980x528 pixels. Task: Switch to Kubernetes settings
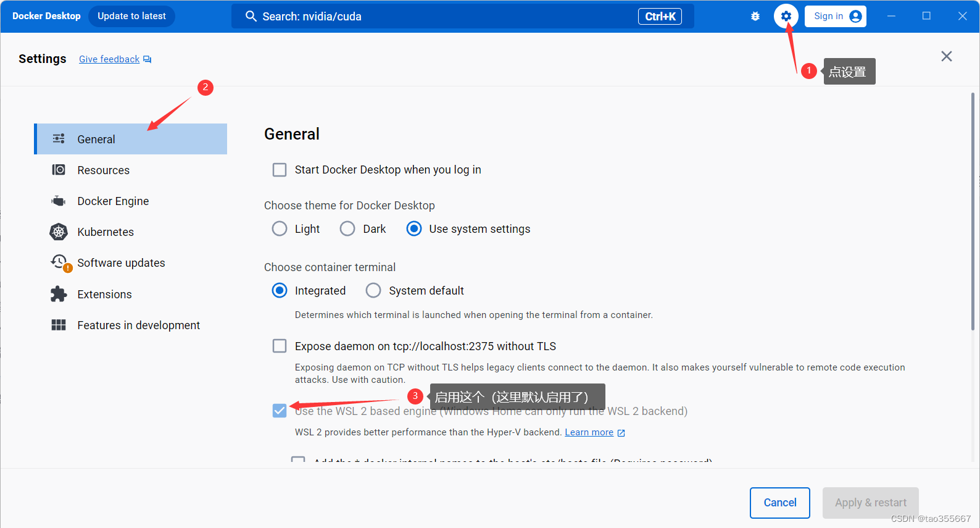[130, 232]
